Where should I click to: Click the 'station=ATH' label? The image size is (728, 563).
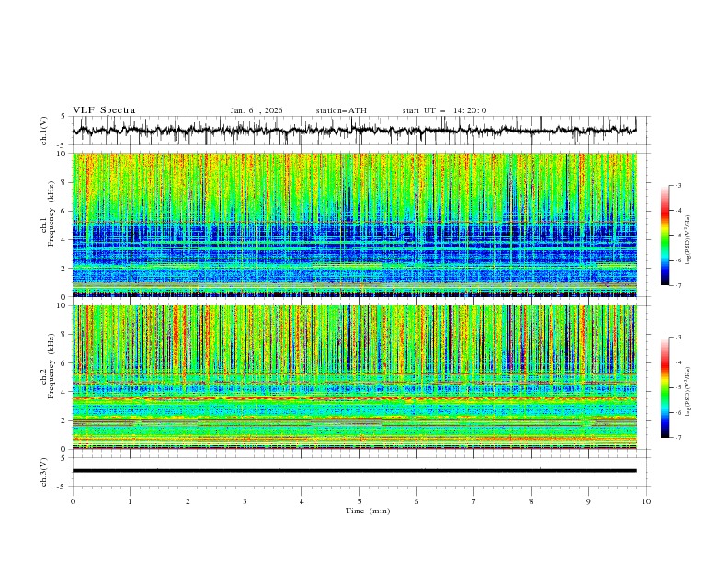tap(341, 110)
